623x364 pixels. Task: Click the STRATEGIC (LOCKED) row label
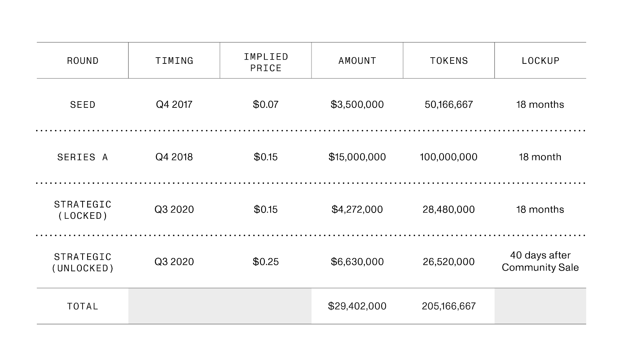[x=83, y=210]
